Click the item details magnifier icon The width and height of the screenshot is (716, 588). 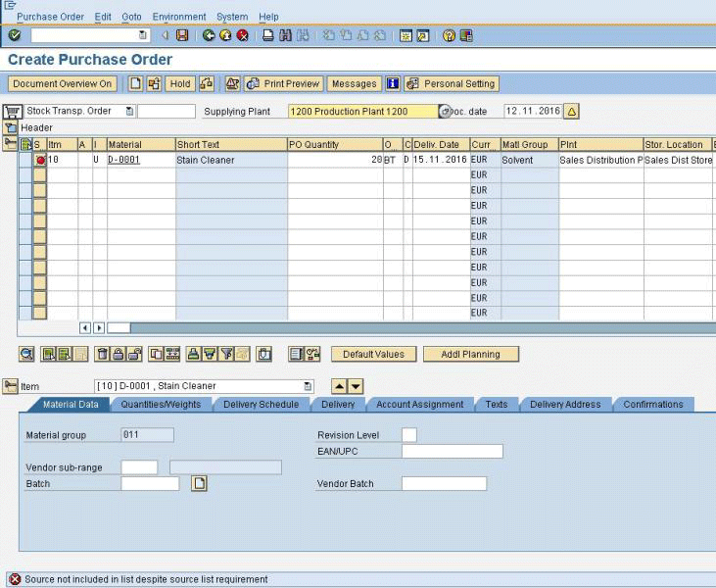(x=26, y=354)
